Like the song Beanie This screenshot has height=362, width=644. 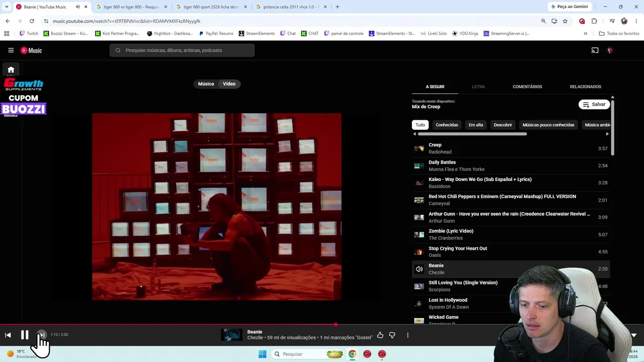[x=380, y=335]
